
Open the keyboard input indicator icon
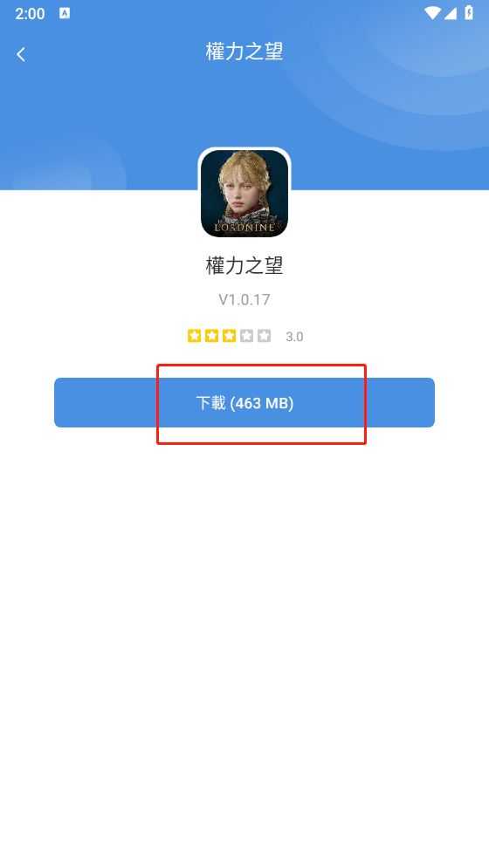[65, 13]
